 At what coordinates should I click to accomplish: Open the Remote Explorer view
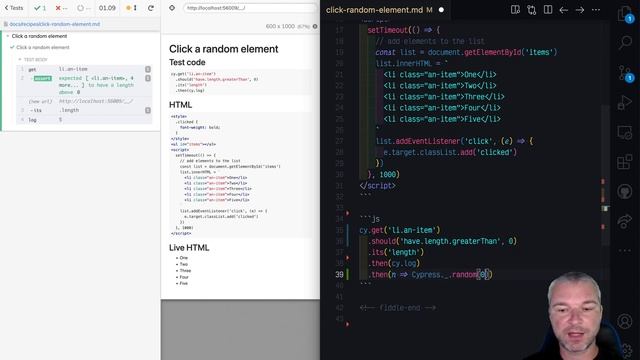625,133
